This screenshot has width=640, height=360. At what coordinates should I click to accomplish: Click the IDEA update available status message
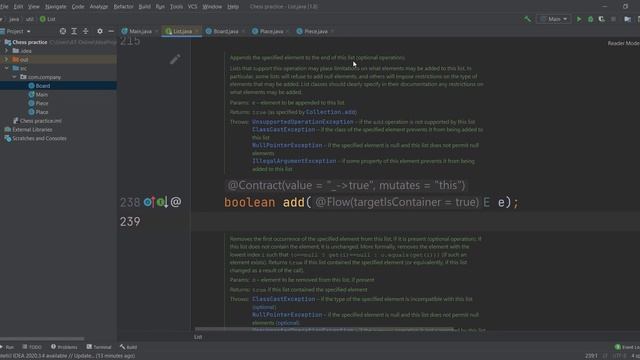68,356
